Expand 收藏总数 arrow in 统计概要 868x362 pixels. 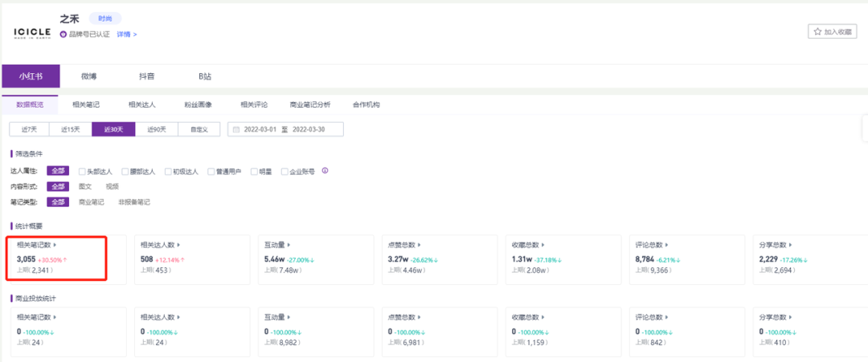543,245
